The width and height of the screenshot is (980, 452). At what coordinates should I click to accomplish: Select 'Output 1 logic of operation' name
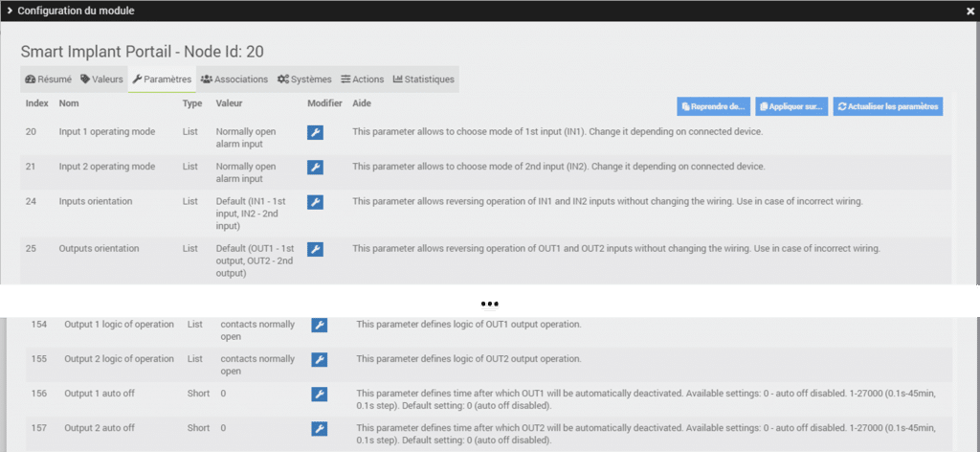[x=119, y=325]
